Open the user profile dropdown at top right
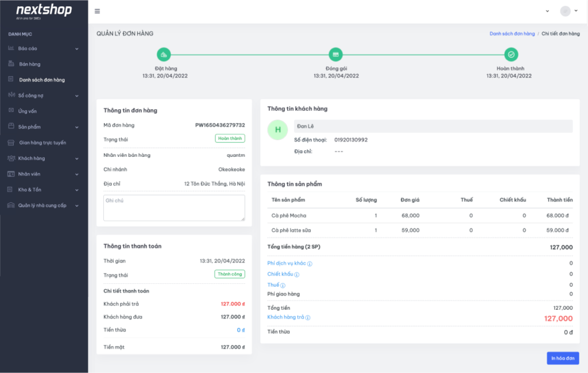588x373 pixels. [x=569, y=11]
